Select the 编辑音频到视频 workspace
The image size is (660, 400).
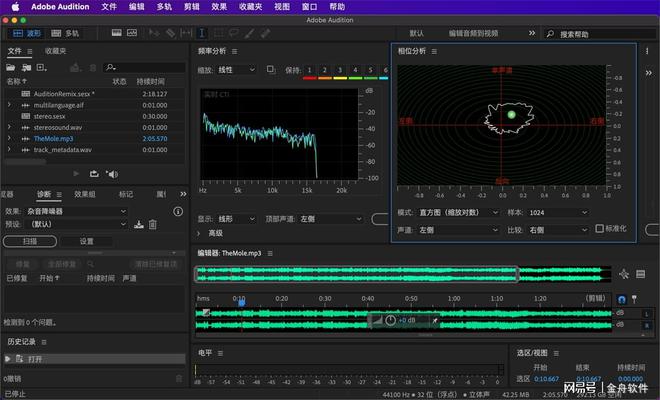coord(473,33)
